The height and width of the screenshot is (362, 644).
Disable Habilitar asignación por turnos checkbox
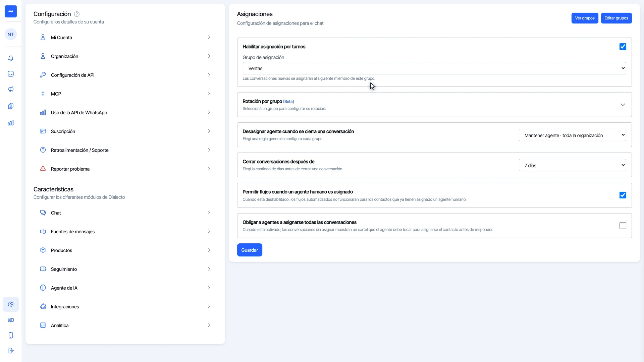pos(623,47)
